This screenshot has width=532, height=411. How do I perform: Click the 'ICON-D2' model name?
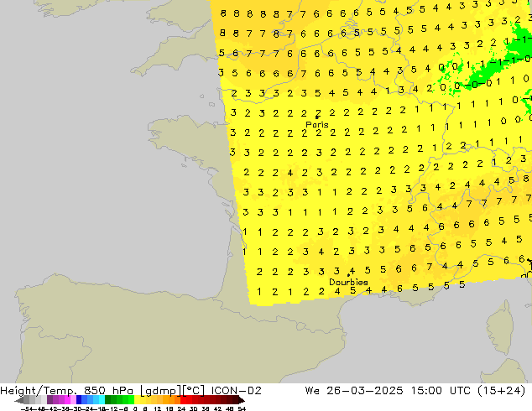click(236, 391)
